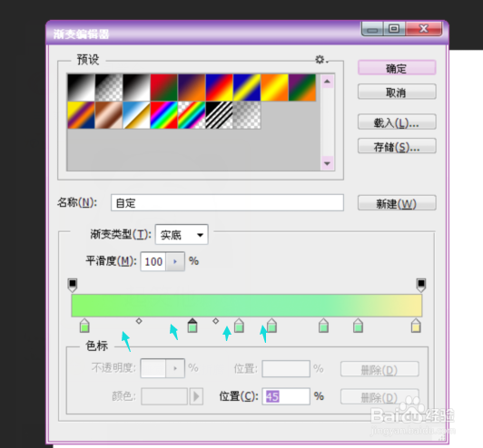This screenshot has width=483, height=448.
Task: Click the 颜色 color swatch box
Action: [164, 396]
